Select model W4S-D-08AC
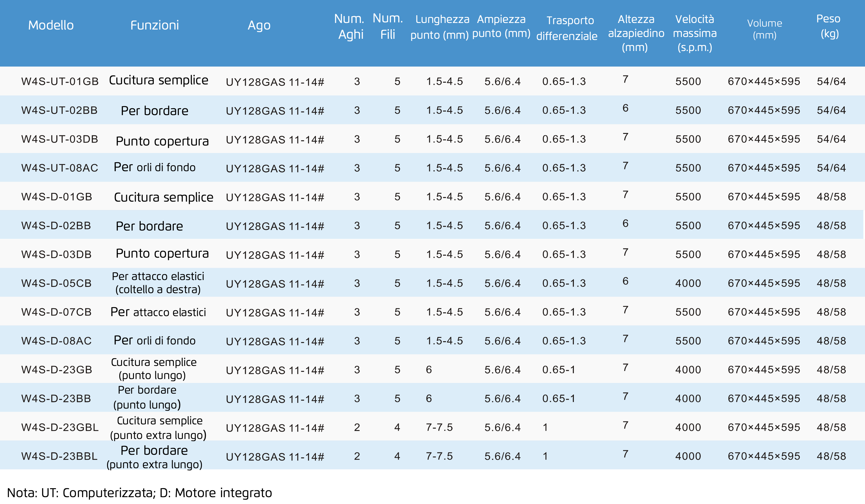 coord(56,341)
